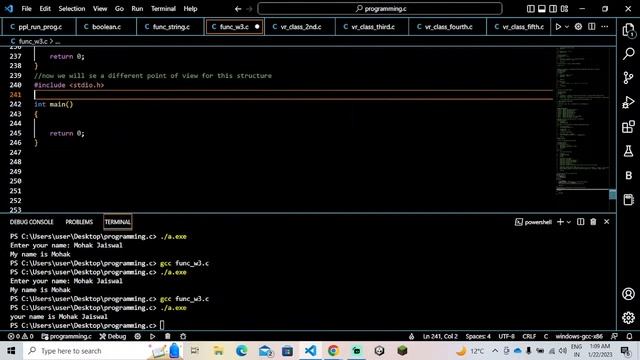Open the Explorer view in activity bar
640x360 pixels.
629,30
